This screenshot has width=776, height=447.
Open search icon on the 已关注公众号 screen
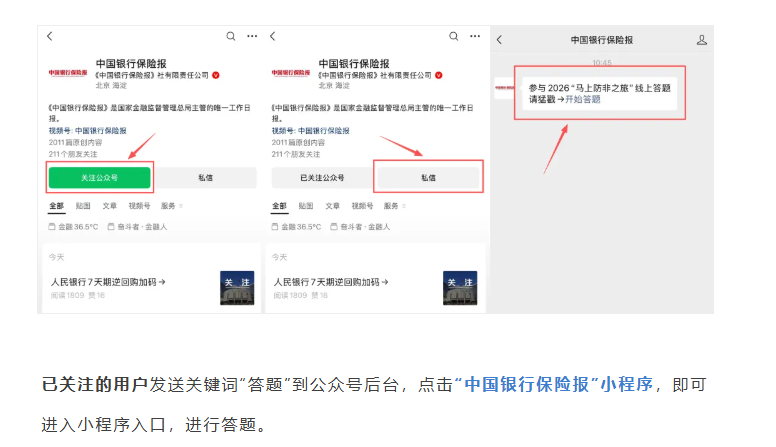pyautogui.click(x=453, y=36)
